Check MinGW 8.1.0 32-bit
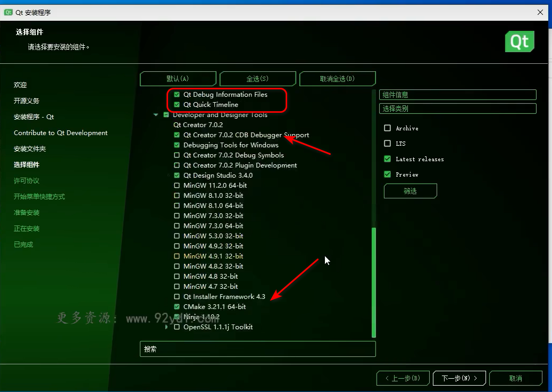 tap(177, 196)
